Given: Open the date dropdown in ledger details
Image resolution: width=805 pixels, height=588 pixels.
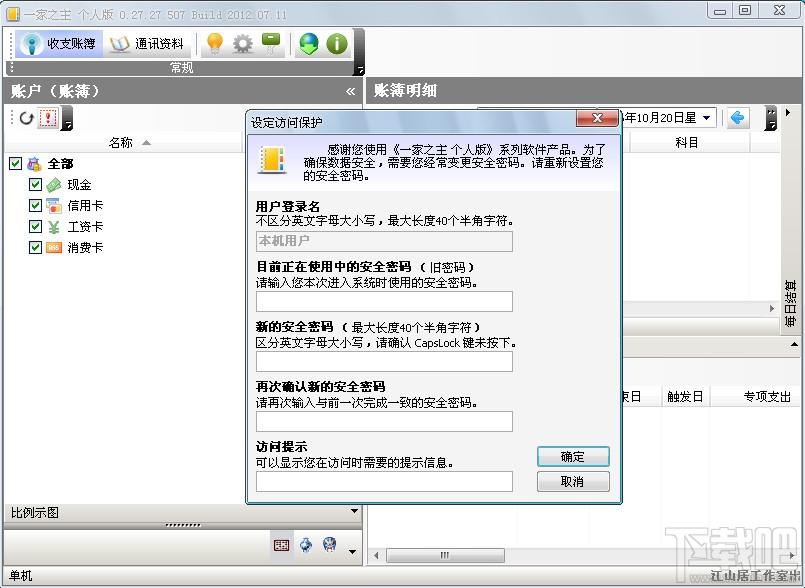Looking at the screenshot, I should tap(706, 118).
